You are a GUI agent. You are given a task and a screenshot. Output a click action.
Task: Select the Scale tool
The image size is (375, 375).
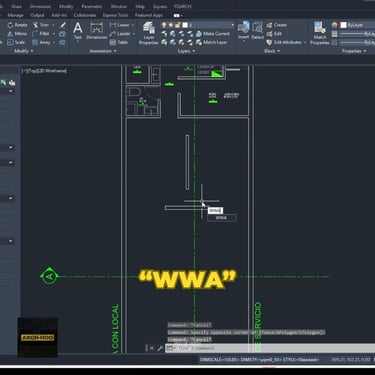coord(16,42)
